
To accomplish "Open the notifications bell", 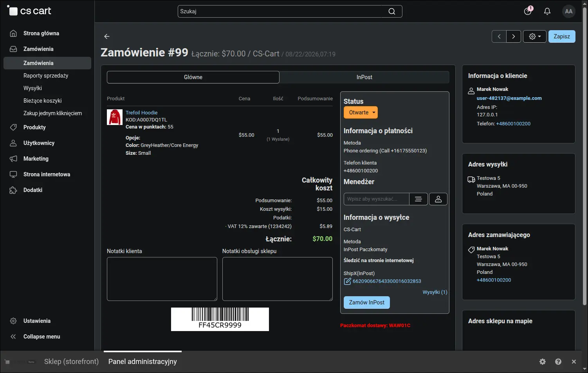I will tap(547, 11).
